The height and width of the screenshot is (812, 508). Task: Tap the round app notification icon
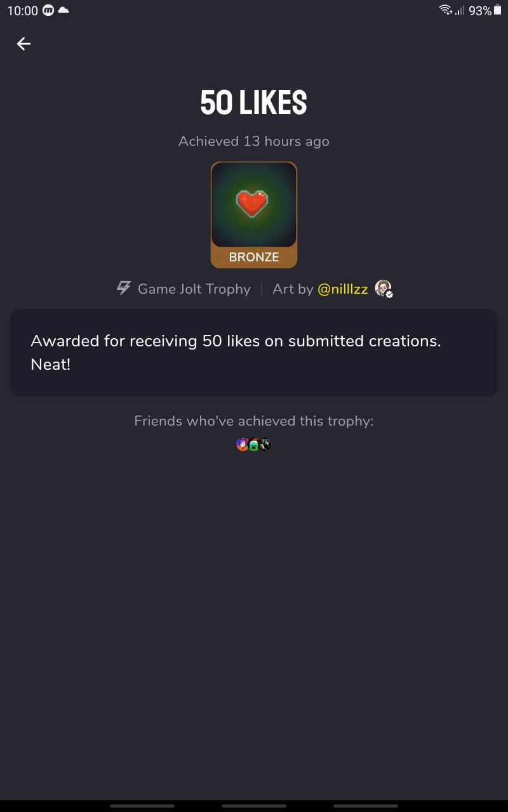48,10
